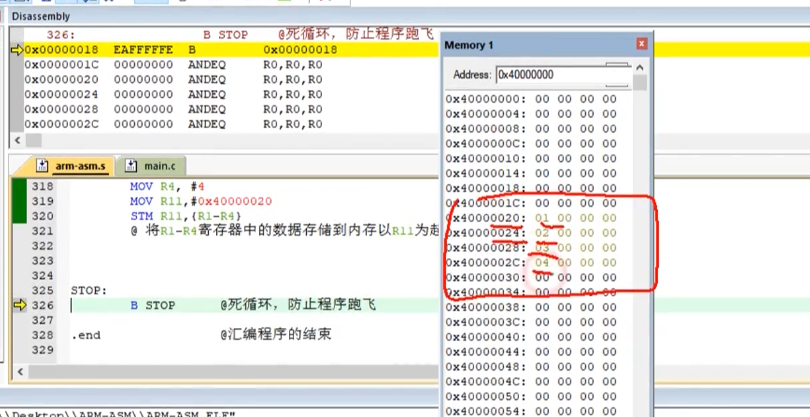Click the Disassembly horizontal scroll left arrow

coord(17,140)
